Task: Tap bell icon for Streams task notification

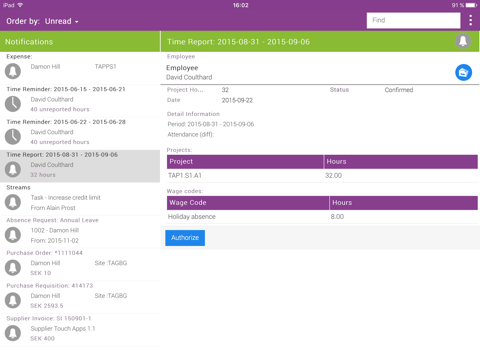Action: coord(13,202)
